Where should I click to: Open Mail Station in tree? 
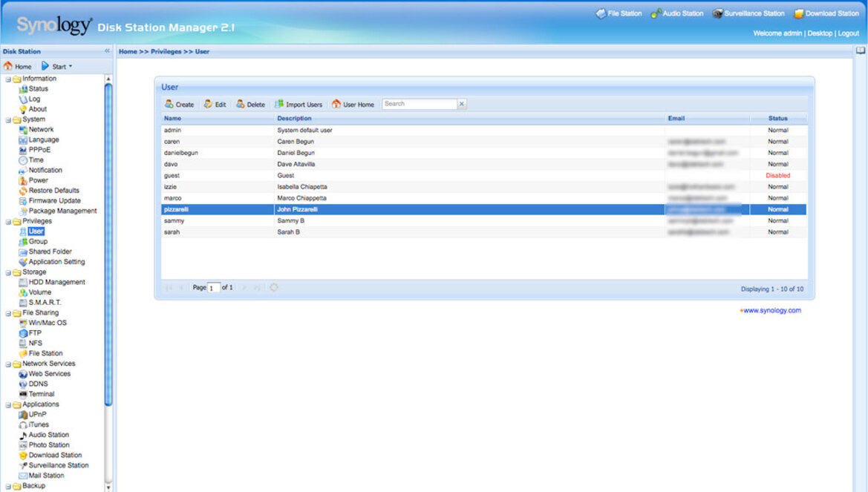tap(46, 476)
